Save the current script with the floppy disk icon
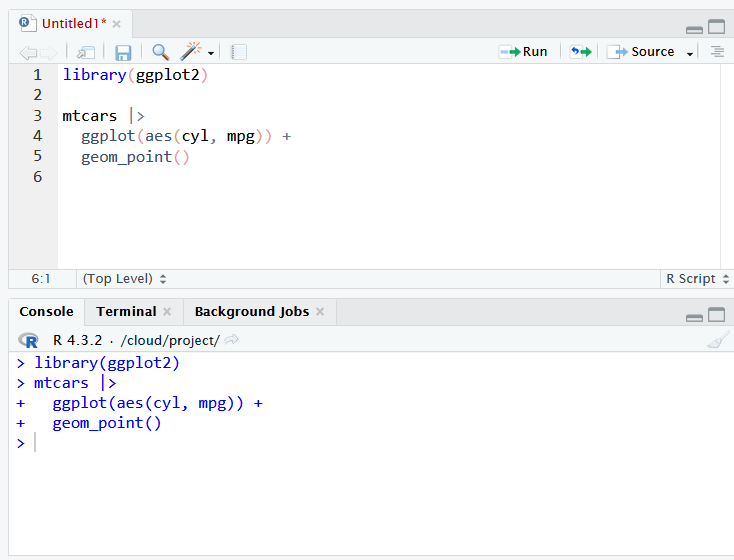The height and width of the screenshot is (560, 734). click(x=123, y=52)
